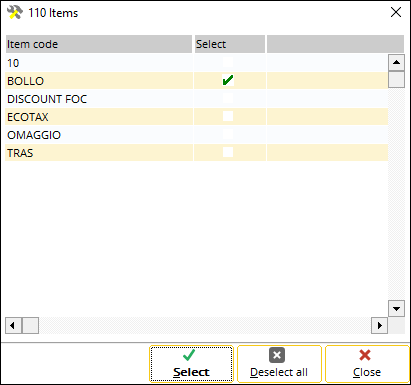
Task: Tick the checkbox for item 10
Action: click(x=228, y=63)
